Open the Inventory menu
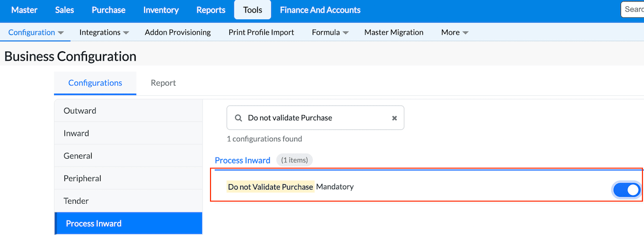Image resolution: width=644 pixels, height=235 pixels. coord(161,10)
